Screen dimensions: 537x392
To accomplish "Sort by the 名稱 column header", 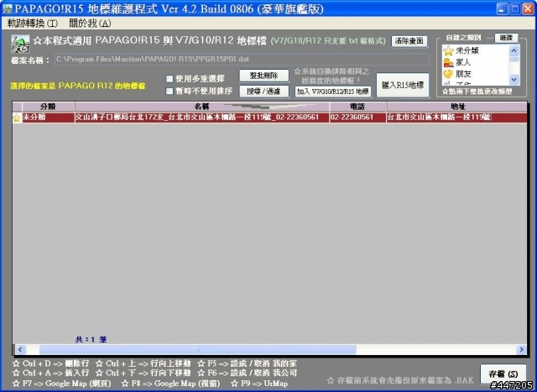I will (202, 107).
